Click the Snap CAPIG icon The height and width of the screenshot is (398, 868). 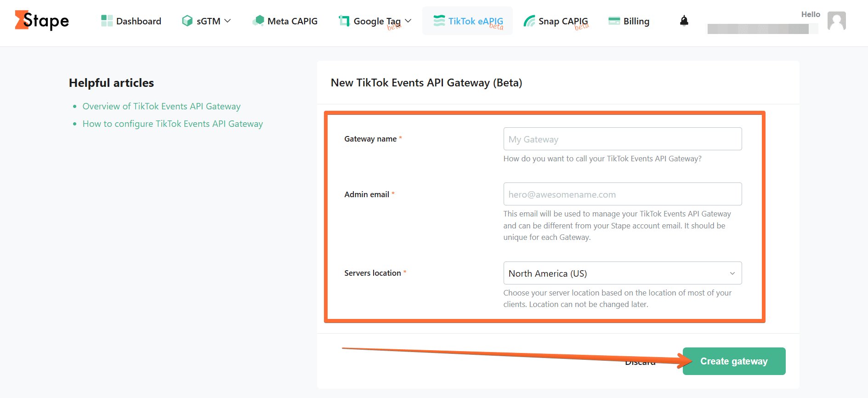click(529, 21)
